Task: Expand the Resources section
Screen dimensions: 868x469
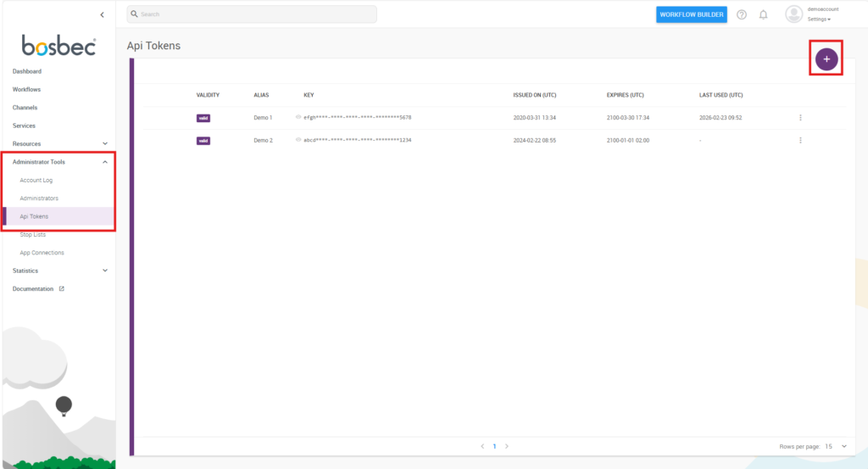Action: (105, 143)
